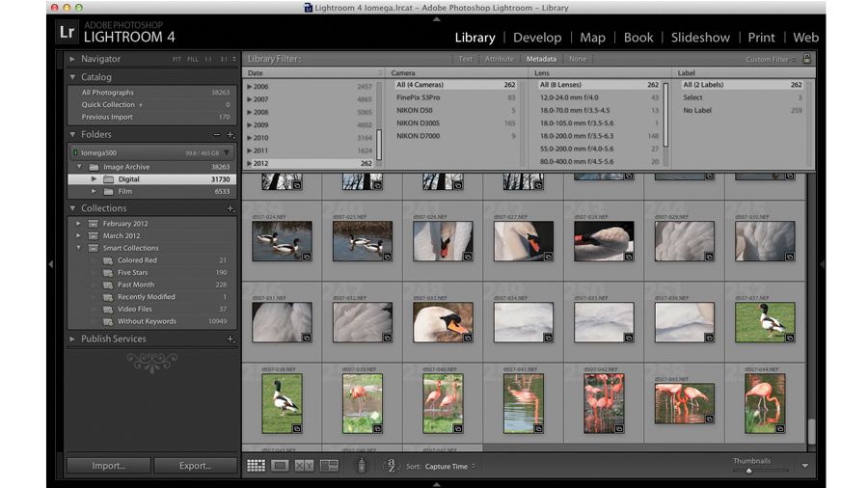The height and width of the screenshot is (488, 868).
Task: Collapse the Collections panel
Action: pyautogui.click(x=72, y=208)
